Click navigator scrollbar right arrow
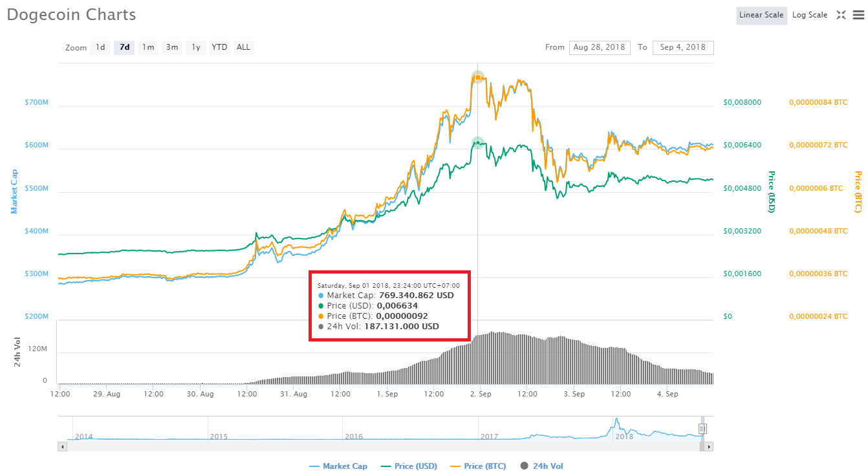 coord(709,446)
